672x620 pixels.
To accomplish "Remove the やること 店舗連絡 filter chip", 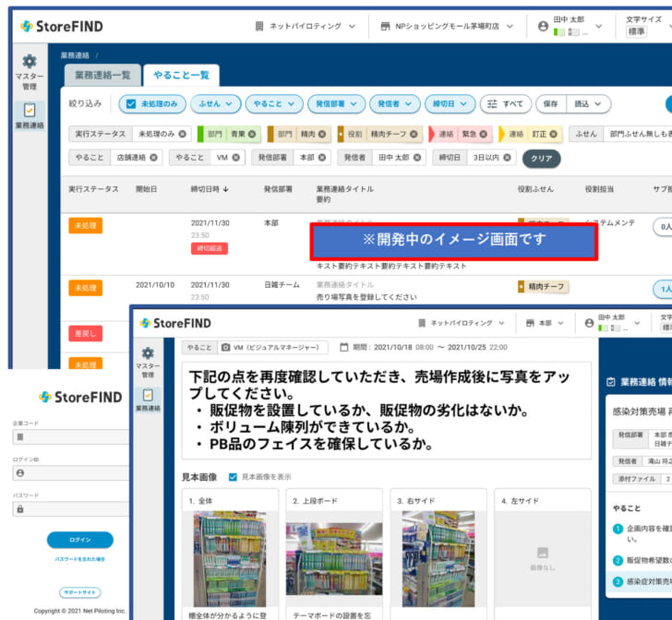I will point(153,158).
